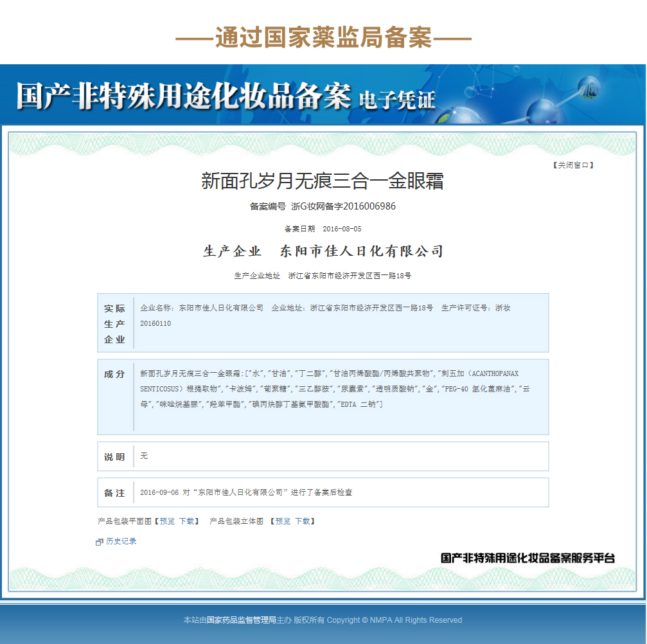
Task: Click the license number 20160110
Action: point(155,324)
